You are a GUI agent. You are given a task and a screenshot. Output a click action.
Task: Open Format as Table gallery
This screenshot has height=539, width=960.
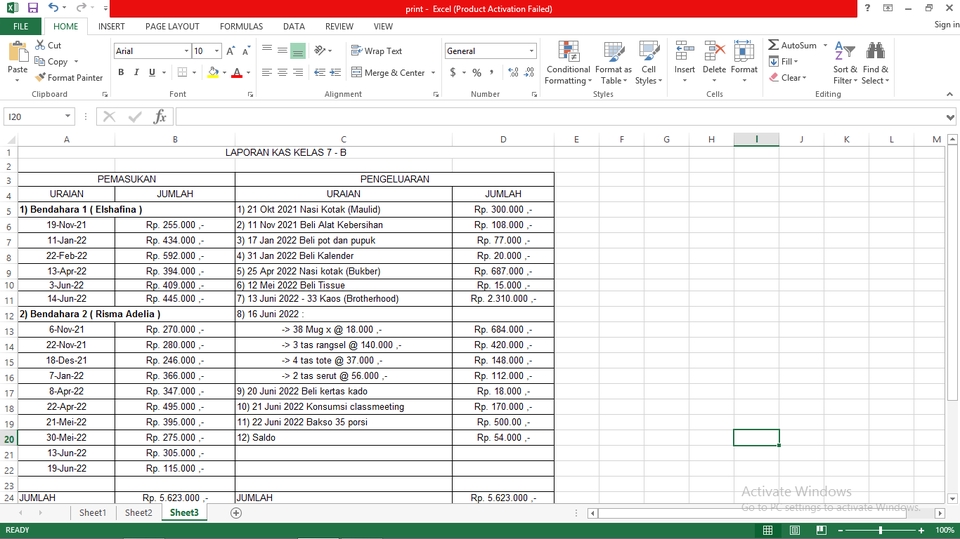[x=613, y=63]
